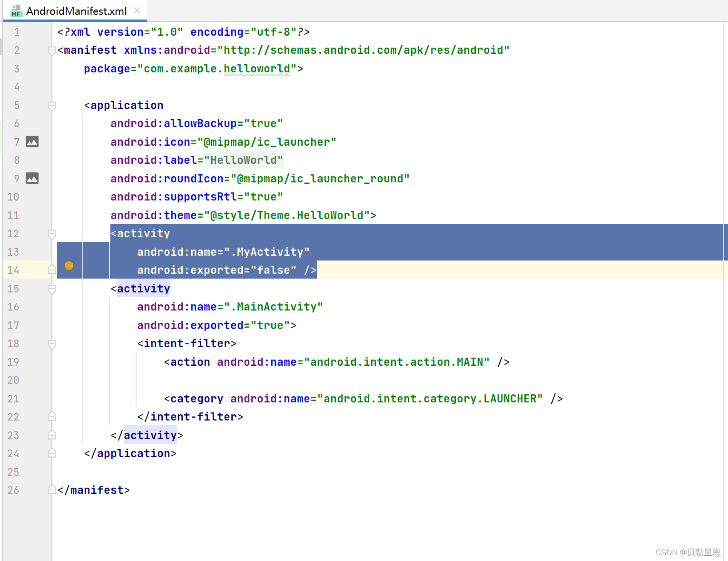
Task: Click line number 12 in the gutter
Action: [13, 233]
